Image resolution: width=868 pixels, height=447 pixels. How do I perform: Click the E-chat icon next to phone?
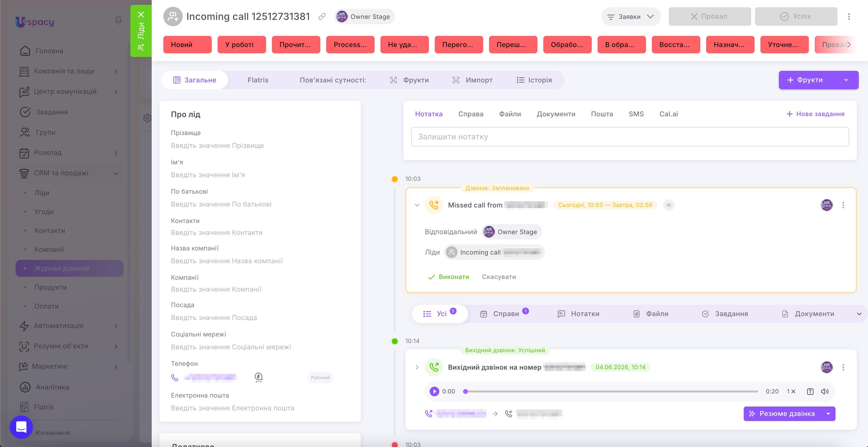(259, 377)
